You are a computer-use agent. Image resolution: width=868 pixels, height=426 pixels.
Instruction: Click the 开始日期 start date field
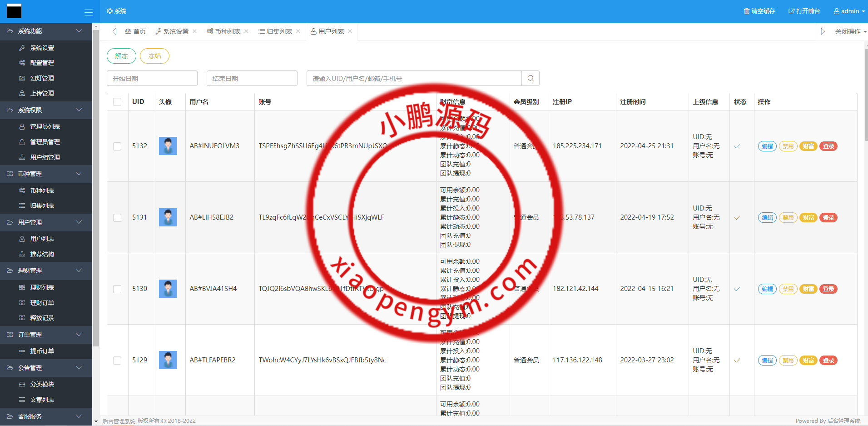click(x=152, y=78)
